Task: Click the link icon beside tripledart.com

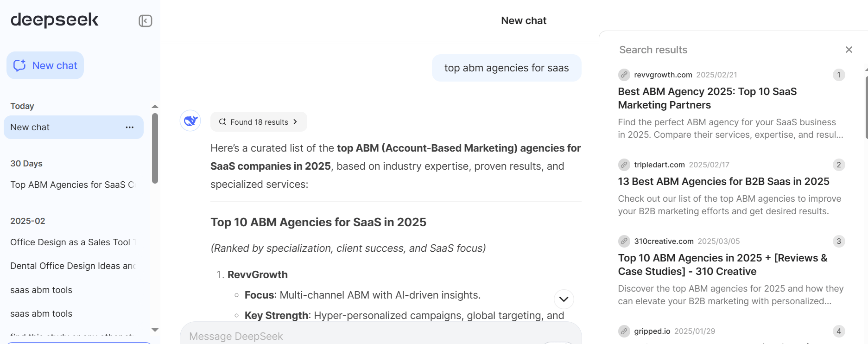Action: coord(624,165)
